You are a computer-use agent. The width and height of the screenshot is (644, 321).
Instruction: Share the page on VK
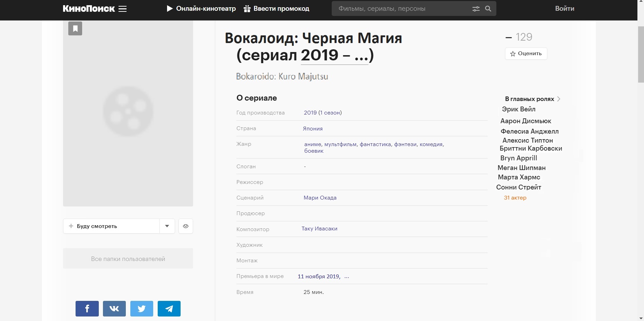point(114,309)
